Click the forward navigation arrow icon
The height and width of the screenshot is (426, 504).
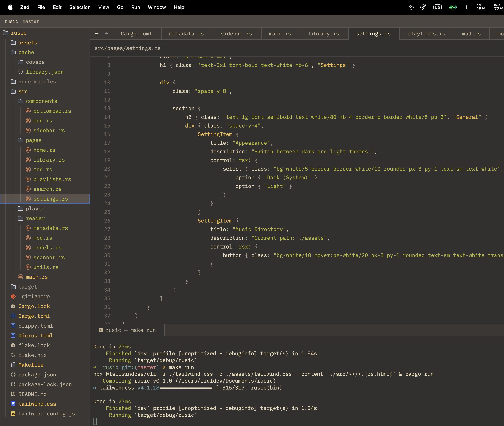click(x=106, y=34)
